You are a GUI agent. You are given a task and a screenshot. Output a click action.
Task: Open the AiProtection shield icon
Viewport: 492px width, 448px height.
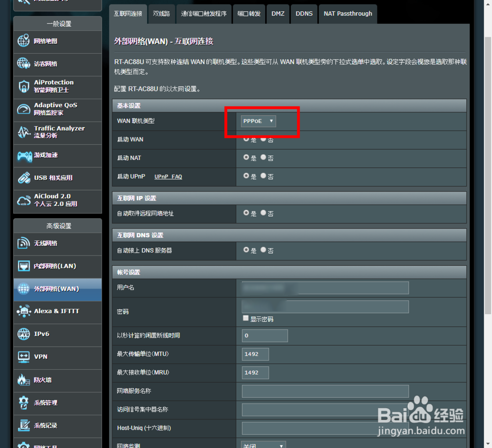pyautogui.click(x=24, y=86)
